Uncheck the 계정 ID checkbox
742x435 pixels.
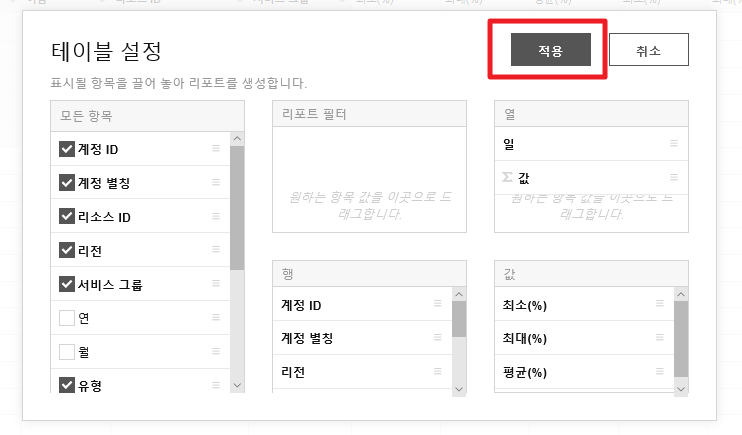click(x=67, y=150)
